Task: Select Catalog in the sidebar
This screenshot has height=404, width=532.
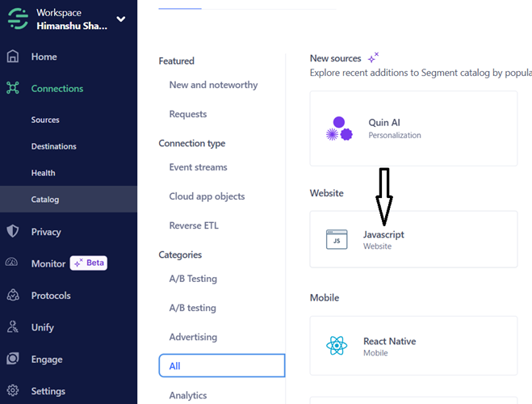Action: point(69,200)
